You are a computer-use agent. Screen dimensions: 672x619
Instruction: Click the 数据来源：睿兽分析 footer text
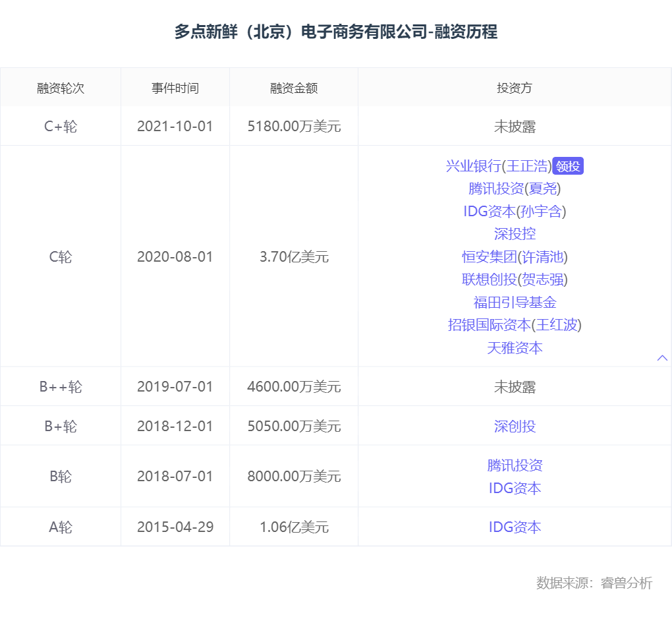[x=594, y=583]
